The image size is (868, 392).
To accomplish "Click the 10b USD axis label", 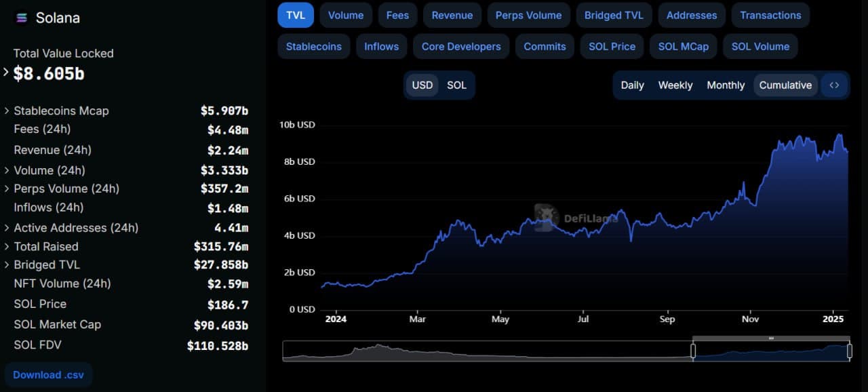I will [x=297, y=125].
